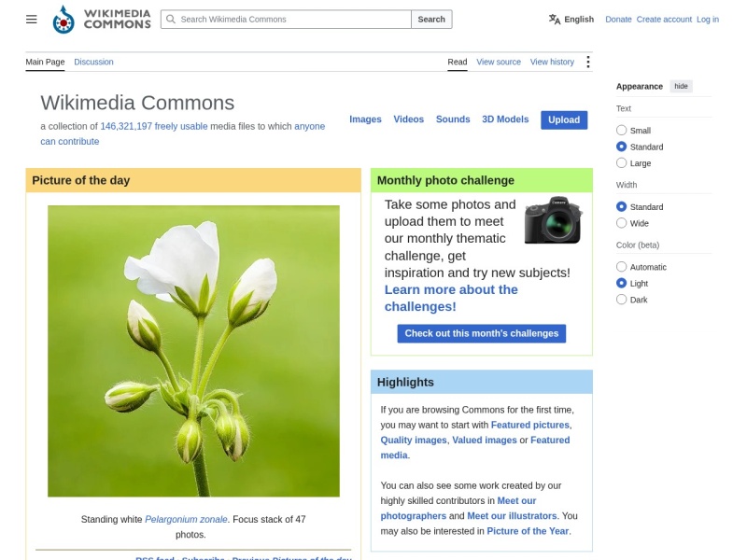Open the hamburger main menu
The height and width of the screenshot is (560, 747).
(x=32, y=19)
